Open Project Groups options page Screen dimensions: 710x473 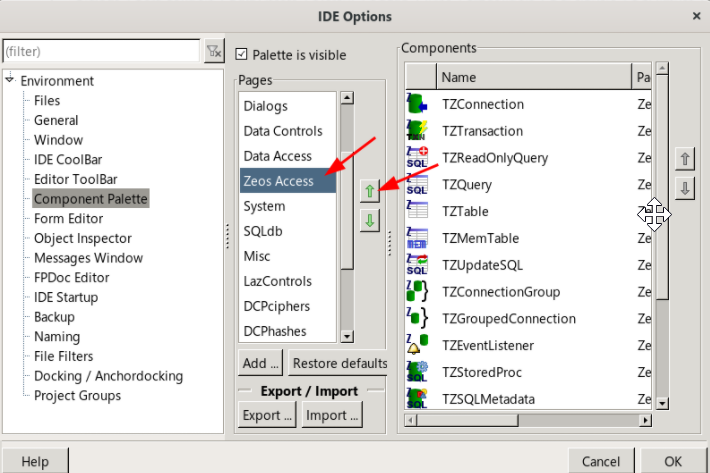77,396
